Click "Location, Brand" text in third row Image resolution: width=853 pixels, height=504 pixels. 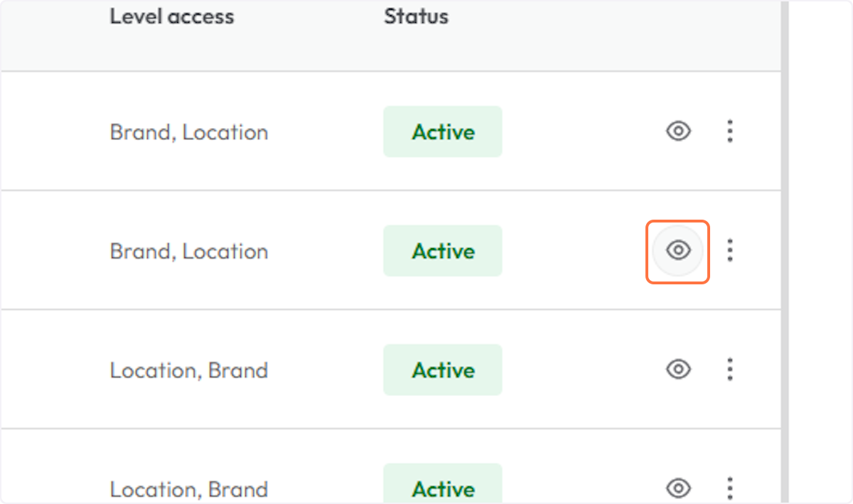pos(188,370)
